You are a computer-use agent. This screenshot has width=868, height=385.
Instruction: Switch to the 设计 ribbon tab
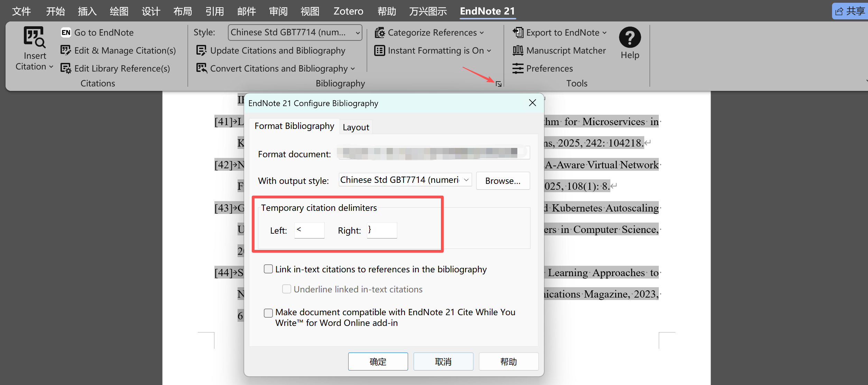[x=151, y=11]
